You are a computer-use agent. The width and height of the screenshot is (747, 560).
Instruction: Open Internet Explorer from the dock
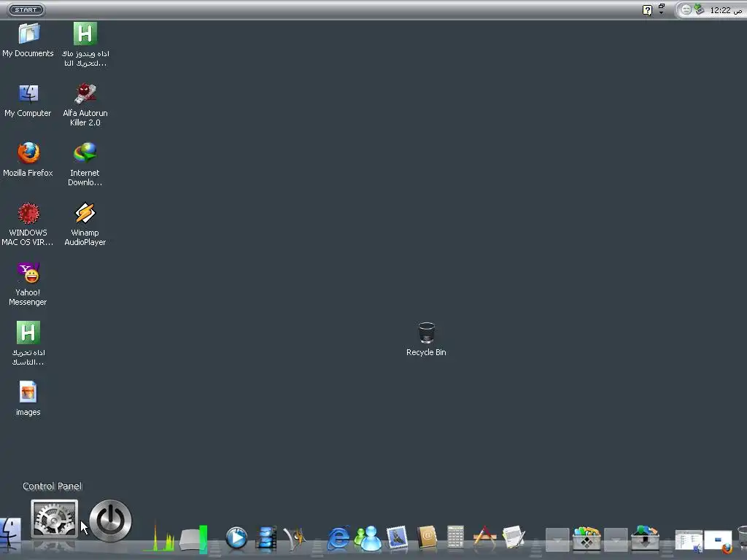338,539
